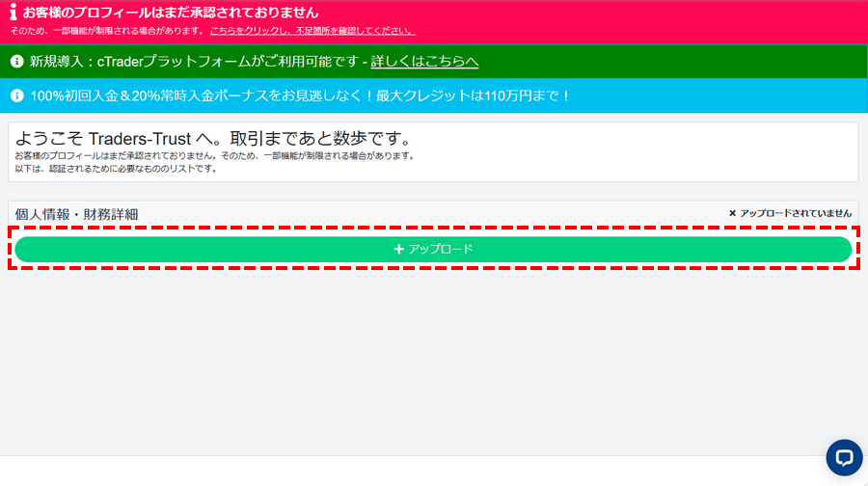Click the アップロードされていません status text

(796, 213)
